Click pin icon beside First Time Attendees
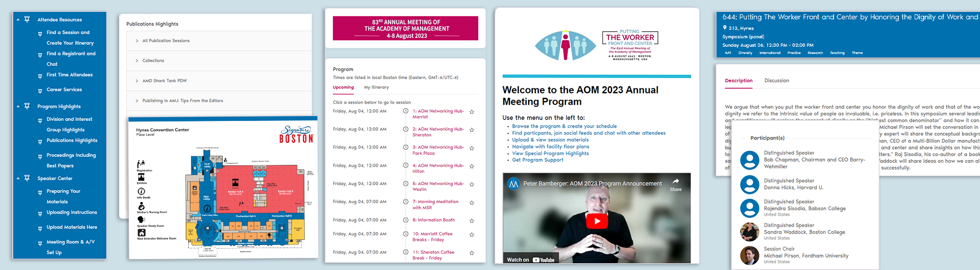This screenshot has height=270, width=980. pos(40,76)
